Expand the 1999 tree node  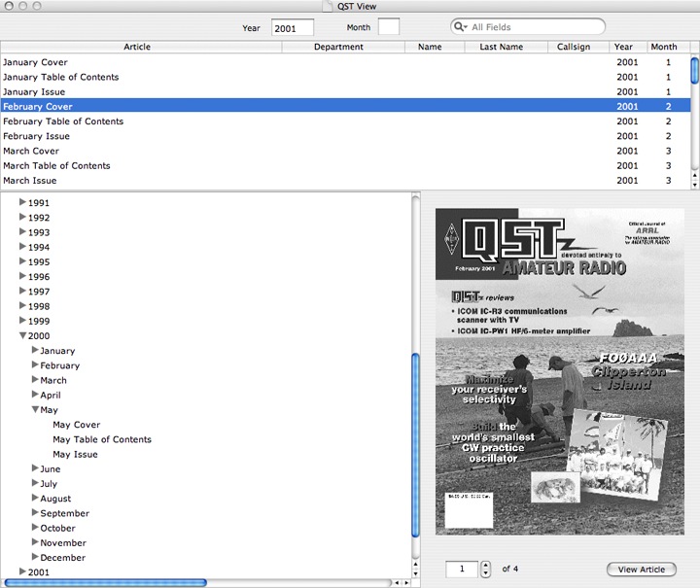(x=22, y=321)
